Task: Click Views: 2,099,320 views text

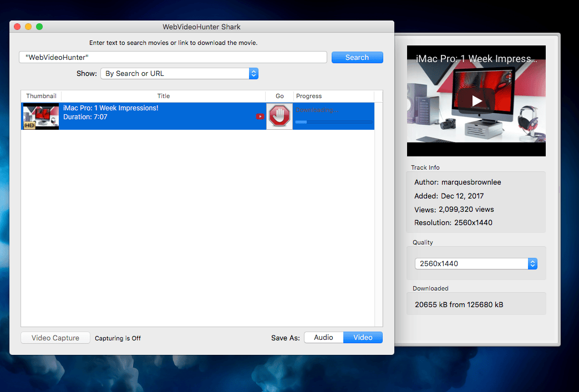Action: (x=454, y=209)
